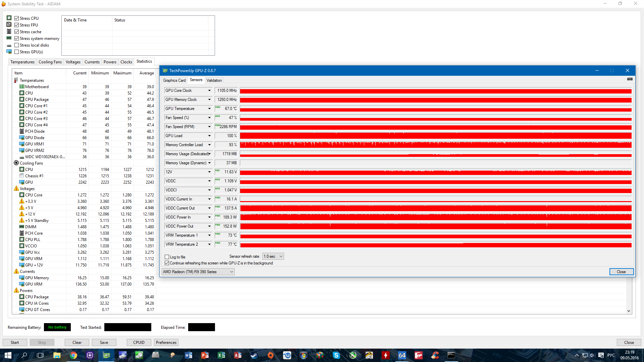Screen dimensions: 644x362
Task: Click the Preferences button
Action: 166,342
